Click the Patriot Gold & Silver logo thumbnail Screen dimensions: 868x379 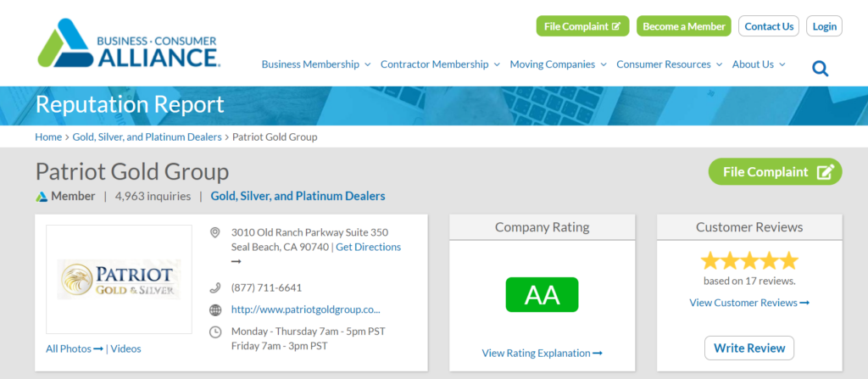pyautogui.click(x=119, y=279)
